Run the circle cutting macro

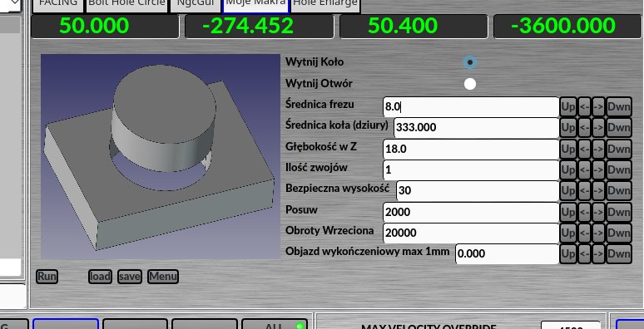[x=47, y=277]
